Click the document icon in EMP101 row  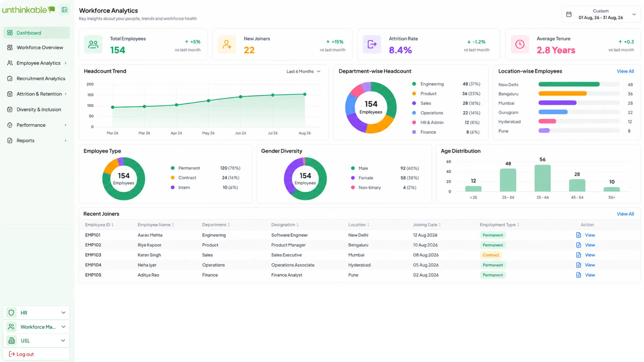click(579, 235)
